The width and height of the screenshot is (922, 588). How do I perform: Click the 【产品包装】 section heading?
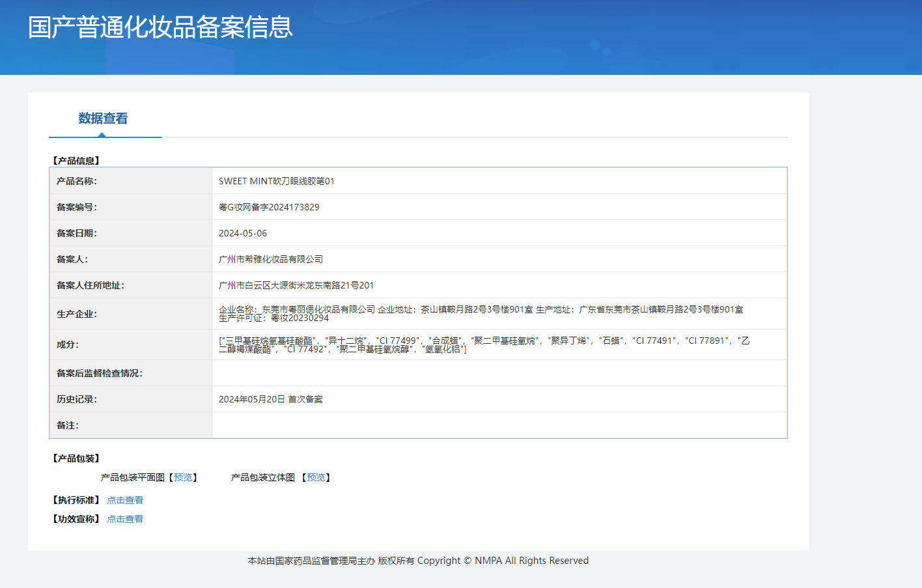pyautogui.click(x=76, y=458)
